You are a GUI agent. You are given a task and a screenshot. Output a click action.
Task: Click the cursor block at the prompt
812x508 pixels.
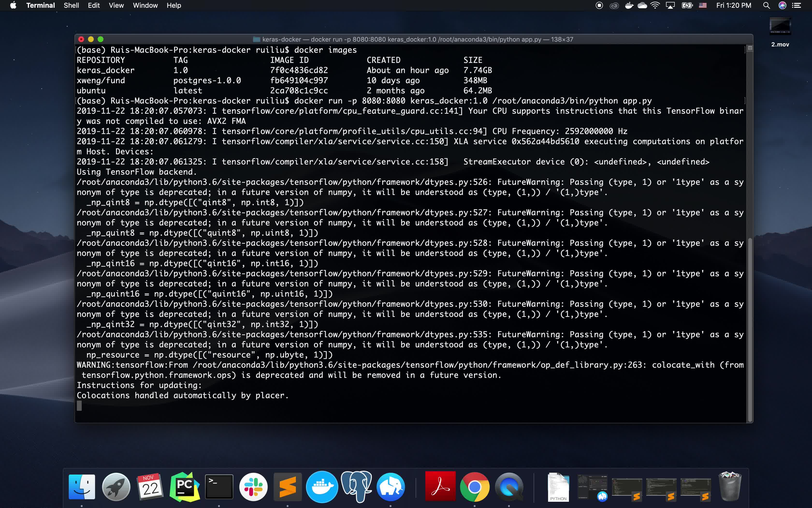(x=79, y=406)
